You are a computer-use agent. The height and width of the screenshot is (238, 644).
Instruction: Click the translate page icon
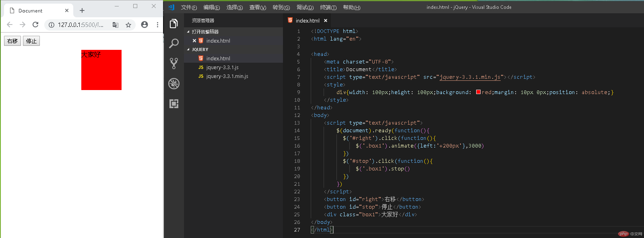point(116,25)
